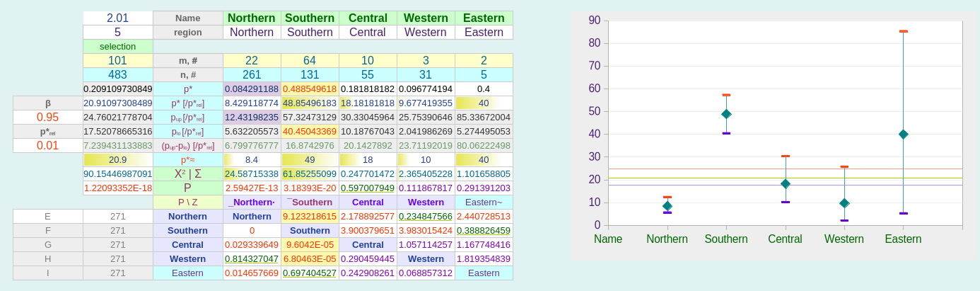Screen dimensions: 980x291
Task: Click the yellow cell 0.488549618
Action: 310,89
